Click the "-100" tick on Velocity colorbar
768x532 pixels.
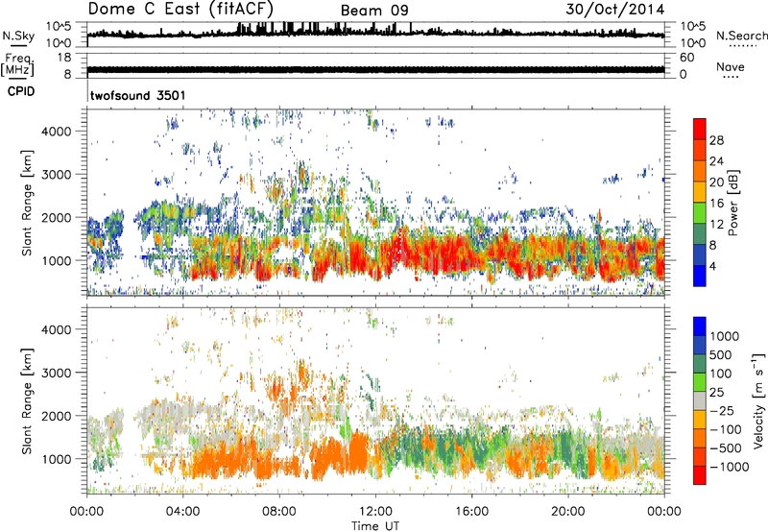[x=725, y=429]
